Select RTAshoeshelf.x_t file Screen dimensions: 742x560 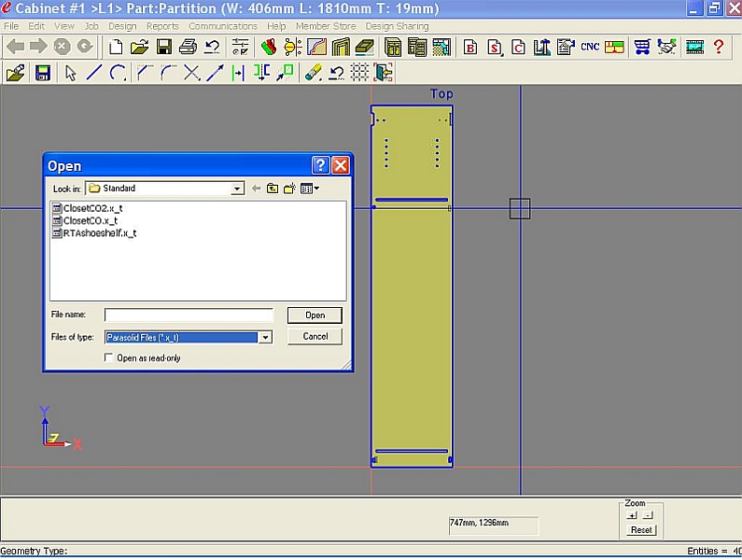94,232
